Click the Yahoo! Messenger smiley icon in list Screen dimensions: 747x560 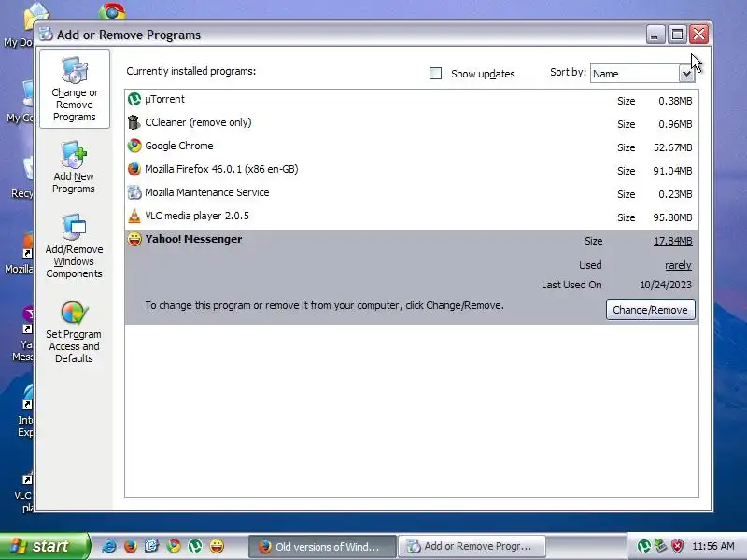pyautogui.click(x=134, y=239)
